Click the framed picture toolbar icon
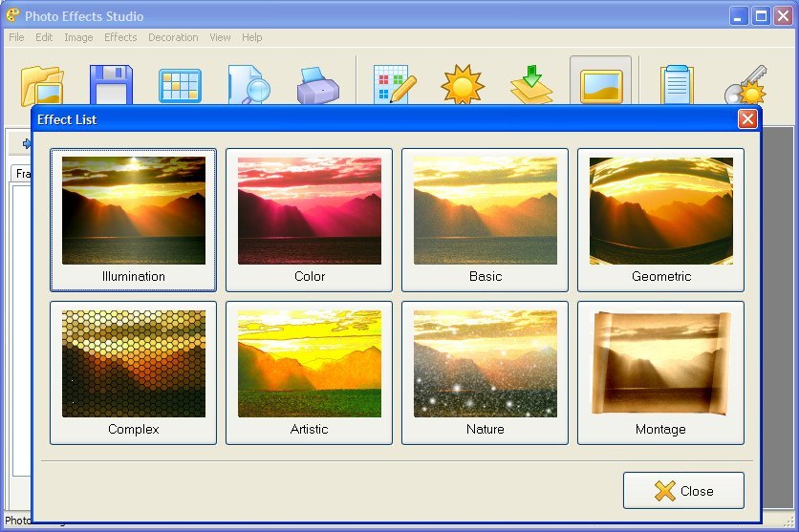This screenshot has height=532, width=799. [601, 86]
